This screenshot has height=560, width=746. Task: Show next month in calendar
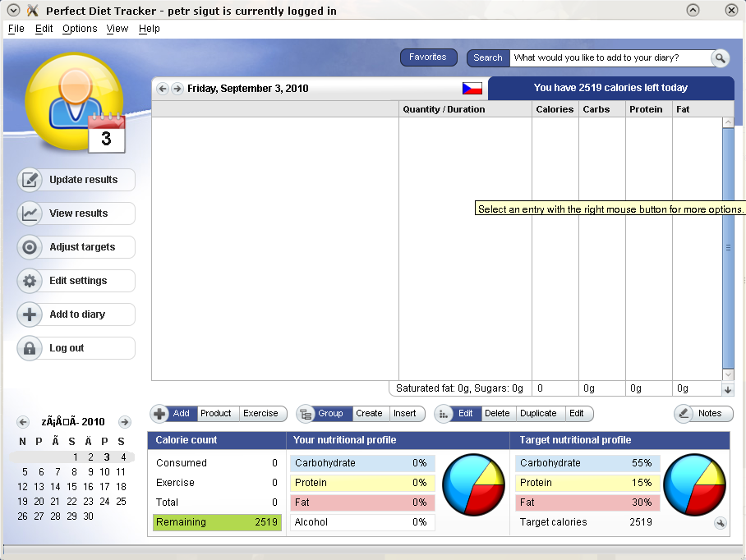[124, 422]
